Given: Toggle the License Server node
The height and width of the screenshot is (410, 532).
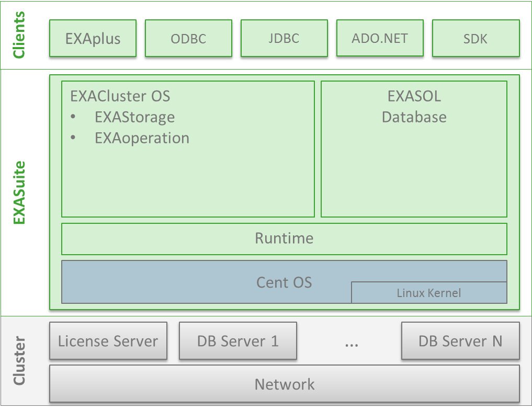Looking at the screenshot, I should pos(108,341).
